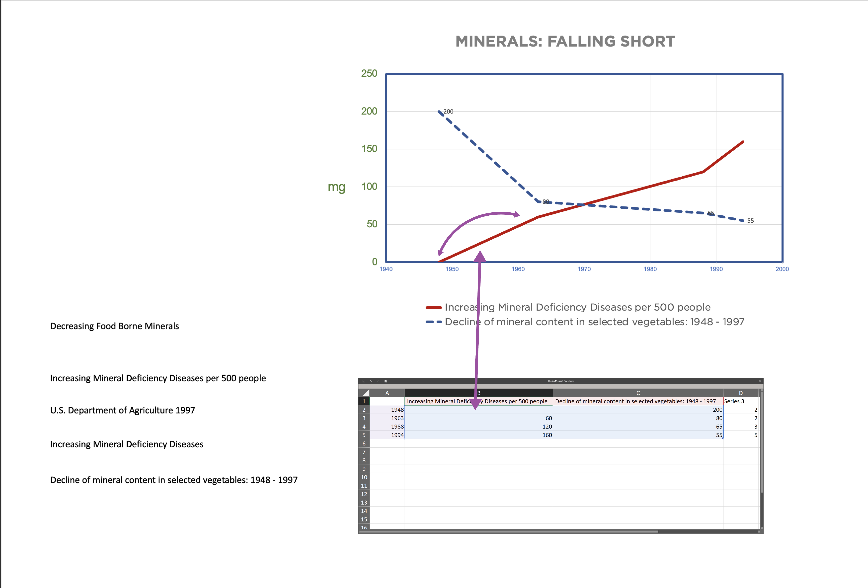The height and width of the screenshot is (588, 868).
Task: Select column A header in the datasheet
Action: 387,393
